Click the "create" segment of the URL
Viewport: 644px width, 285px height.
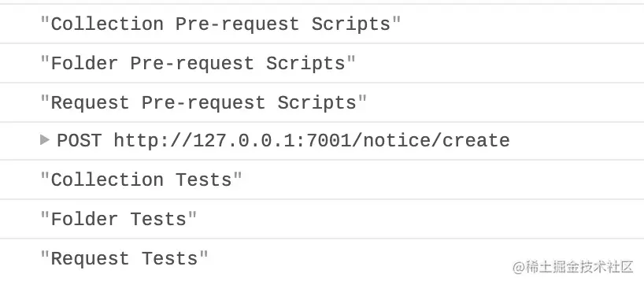tap(476, 140)
